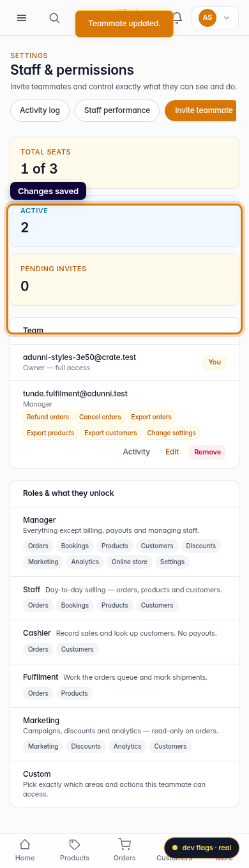Go to Home tab
Image resolution: width=249 pixels, height=868 pixels.
click(x=25, y=851)
